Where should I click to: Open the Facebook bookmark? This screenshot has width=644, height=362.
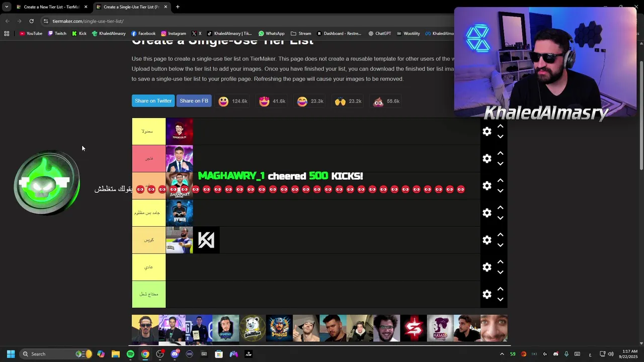coord(143,34)
